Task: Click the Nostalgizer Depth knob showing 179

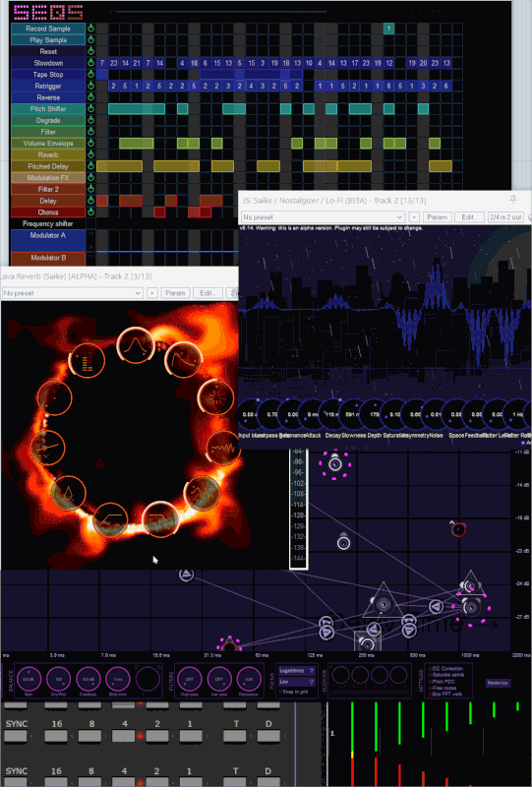Action: coord(374,414)
